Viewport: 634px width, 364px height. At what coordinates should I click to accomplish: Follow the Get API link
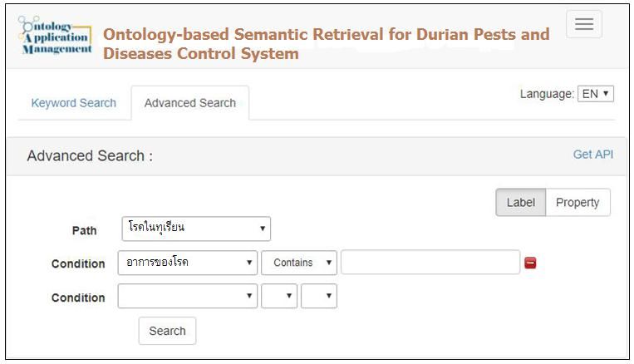593,155
